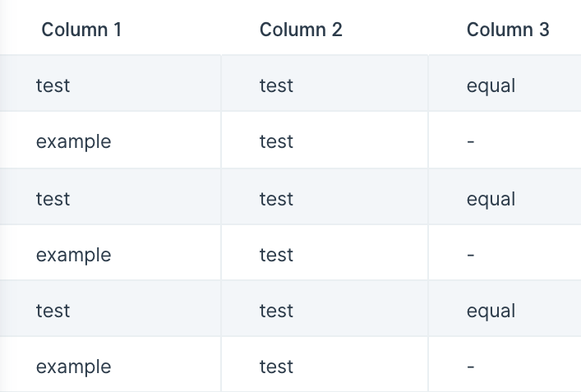Select the Column 2 'test' cell in the last row

325,364
